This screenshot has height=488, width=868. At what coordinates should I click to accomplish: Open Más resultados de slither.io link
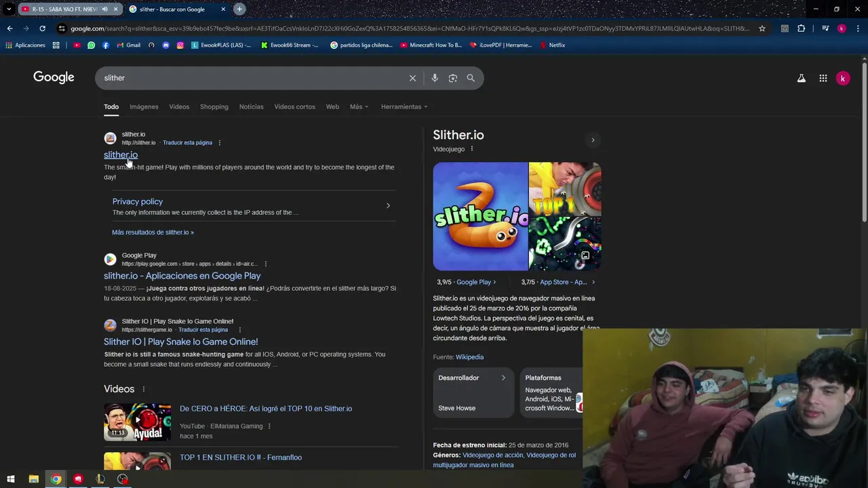click(153, 232)
